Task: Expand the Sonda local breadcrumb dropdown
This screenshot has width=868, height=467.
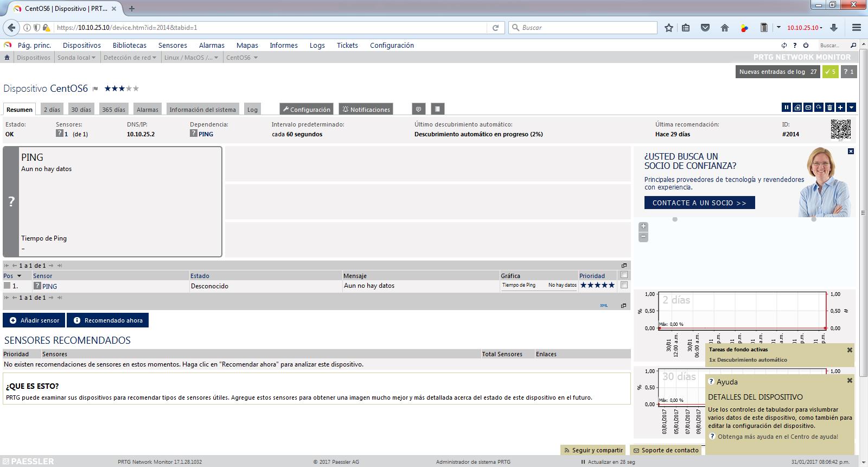Action: (x=93, y=58)
